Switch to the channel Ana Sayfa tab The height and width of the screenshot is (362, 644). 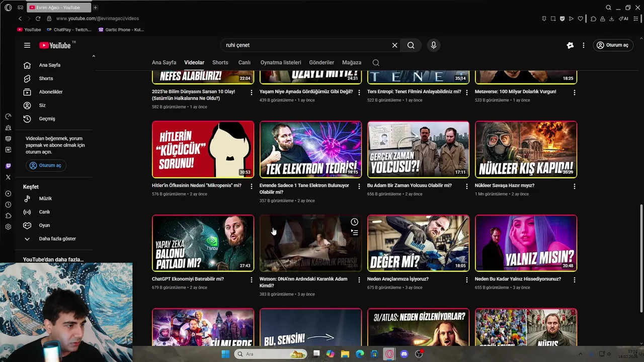pyautogui.click(x=164, y=63)
